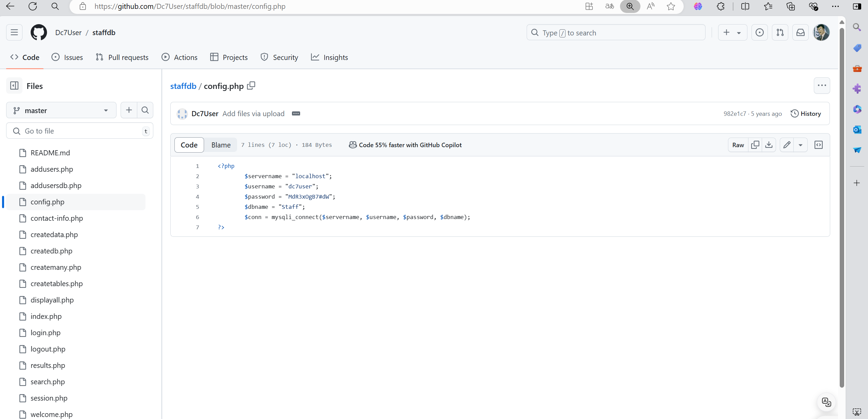Expand more edit options arrow
This screenshot has height=419, width=868.
coord(801,145)
